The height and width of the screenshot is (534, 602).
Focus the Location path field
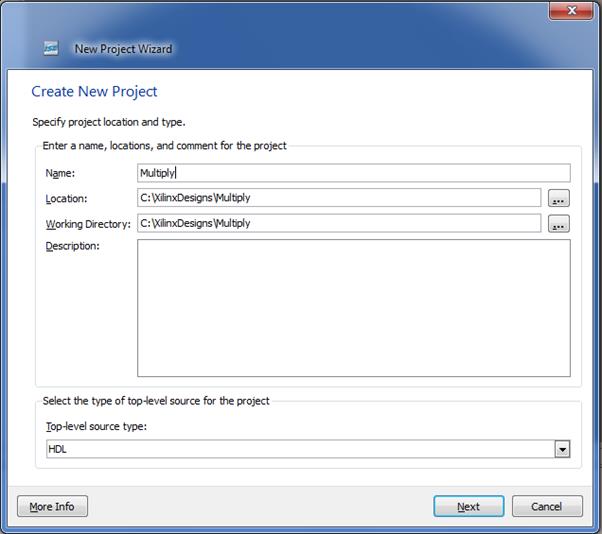(x=339, y=198)
